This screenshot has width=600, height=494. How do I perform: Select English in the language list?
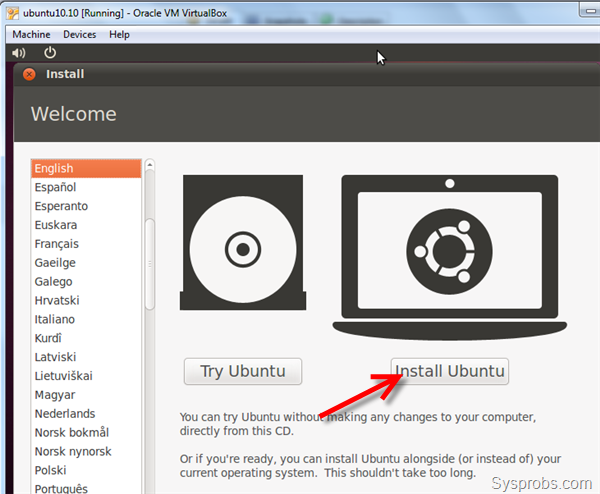pos(86,168)
